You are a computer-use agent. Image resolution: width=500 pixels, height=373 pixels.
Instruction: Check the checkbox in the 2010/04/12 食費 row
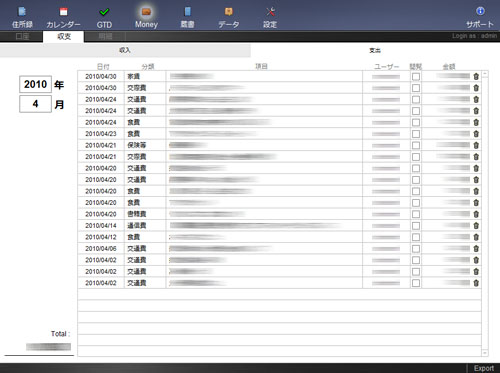(416, 237)
